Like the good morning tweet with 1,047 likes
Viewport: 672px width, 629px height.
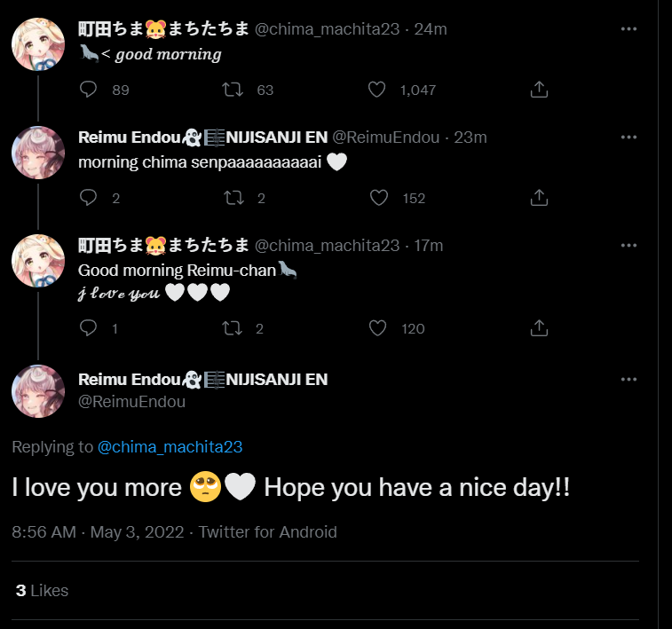pos(377,90)
